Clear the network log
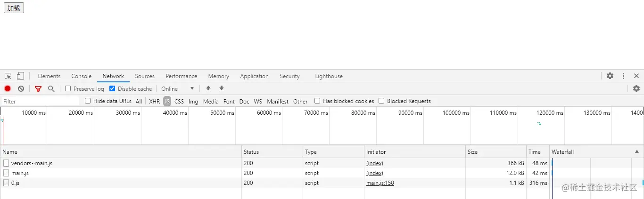 21,88
